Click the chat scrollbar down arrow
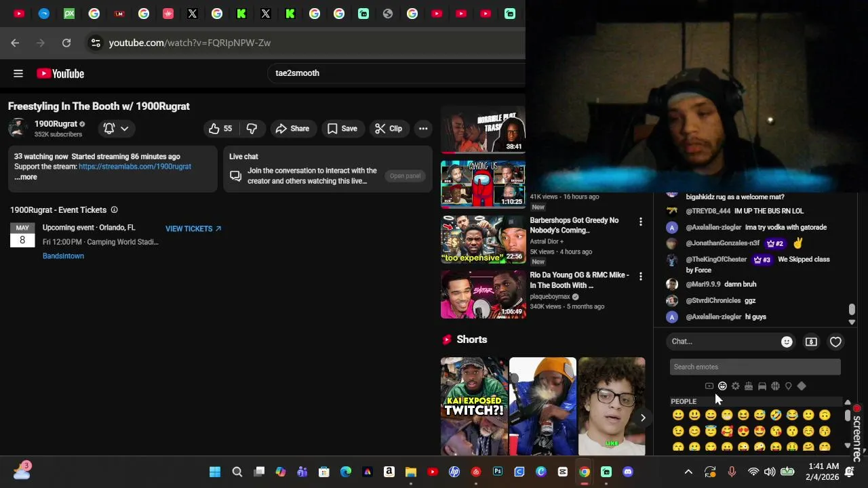The height and width of the screenshot is (488, 868). coord(852,322)
